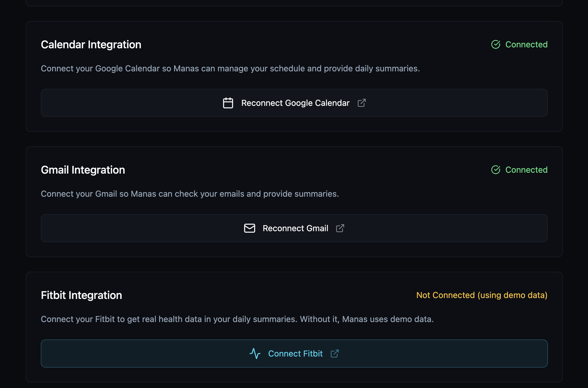
Task: Click the Gmail Integration heading
Action: [x=83, y=170]
